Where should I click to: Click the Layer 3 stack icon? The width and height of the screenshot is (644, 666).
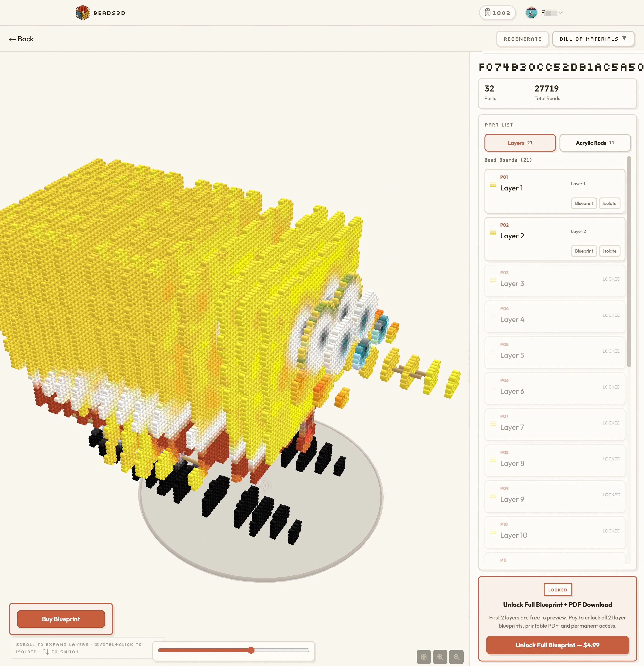pyautogui.click(x=493, y=280)
